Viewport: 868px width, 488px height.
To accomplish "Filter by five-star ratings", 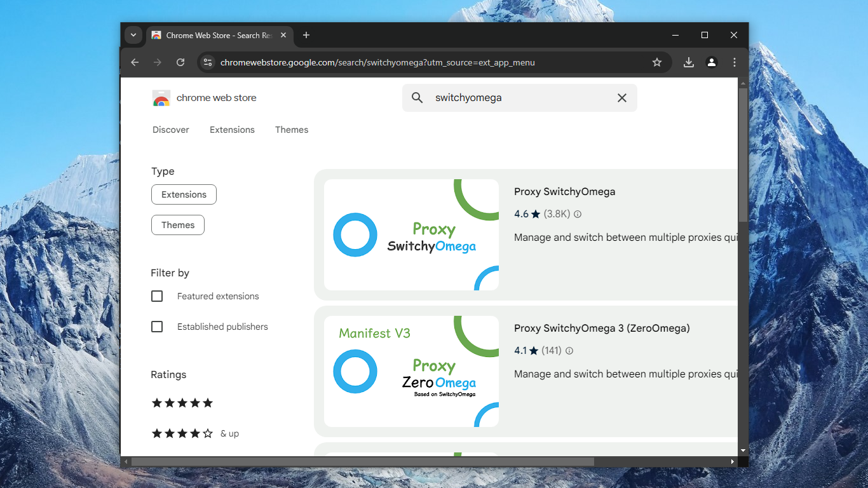I will click(182, 403).
